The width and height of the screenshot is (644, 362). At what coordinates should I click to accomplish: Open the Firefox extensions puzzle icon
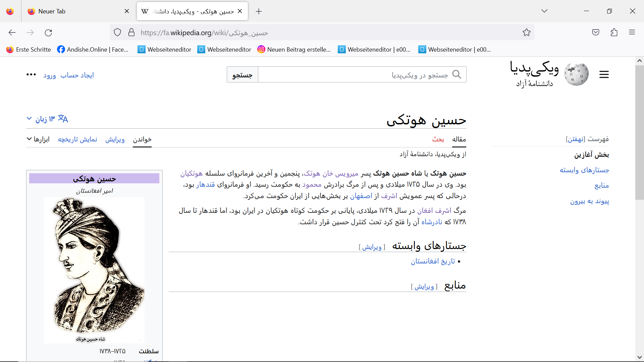coord(614,33)
